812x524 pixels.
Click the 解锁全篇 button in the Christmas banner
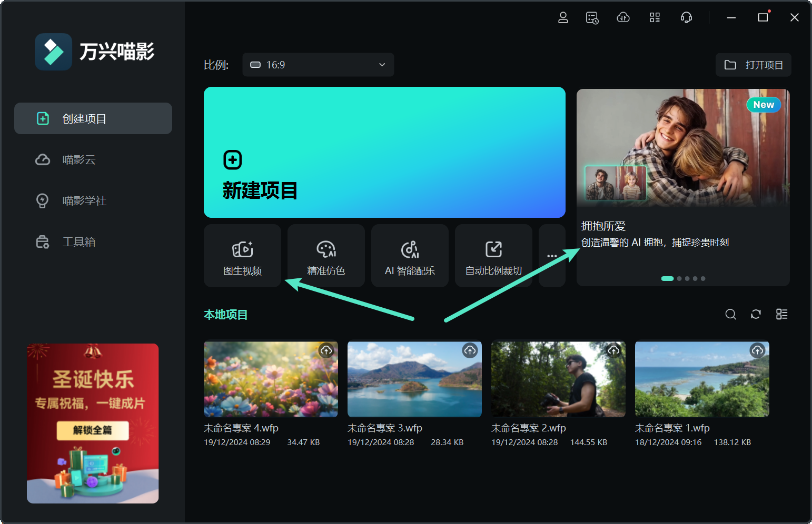(92, 430)
